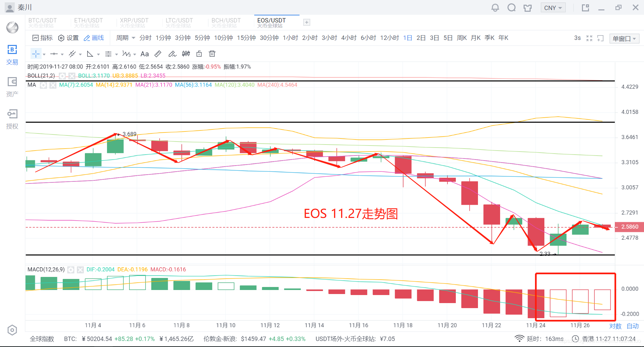Select the wave count drawing tool

click(126, 54)
